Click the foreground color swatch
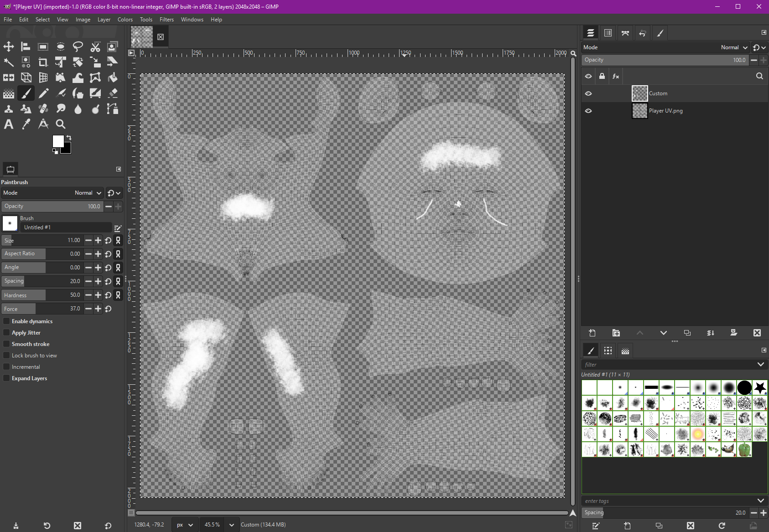The width and height of the screenshot is (769, 532). click(x=58, y=141)
